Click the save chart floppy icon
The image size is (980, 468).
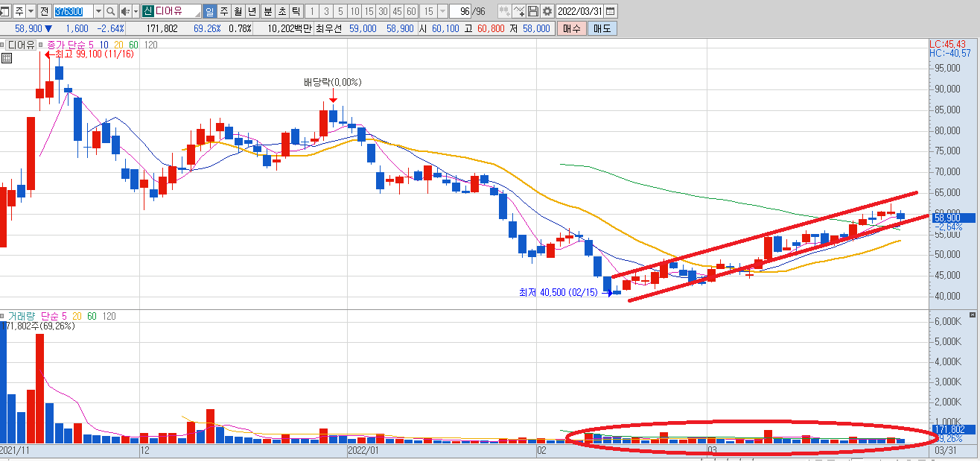pyautogui.click(x=533, y=11)
